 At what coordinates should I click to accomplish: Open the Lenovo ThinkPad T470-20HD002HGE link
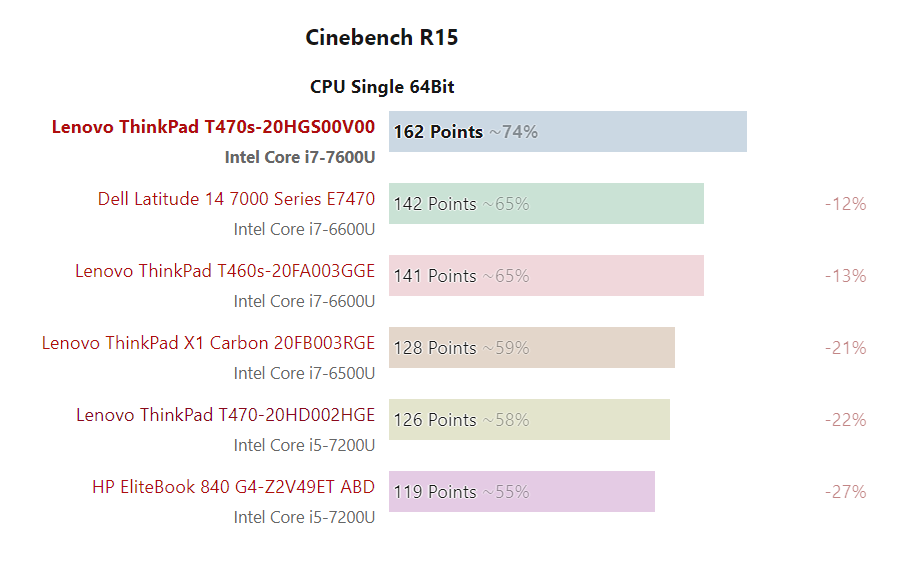coord(226,415)
